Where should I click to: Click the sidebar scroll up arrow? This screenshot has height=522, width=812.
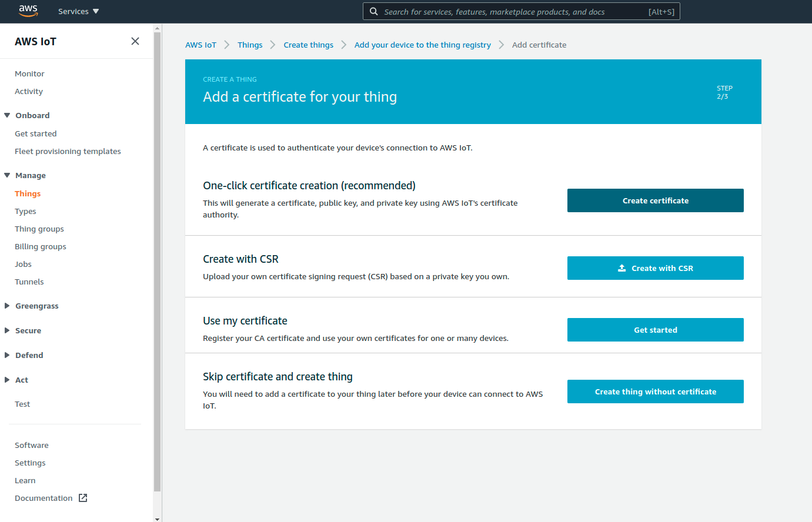click(x=157, y=28)
